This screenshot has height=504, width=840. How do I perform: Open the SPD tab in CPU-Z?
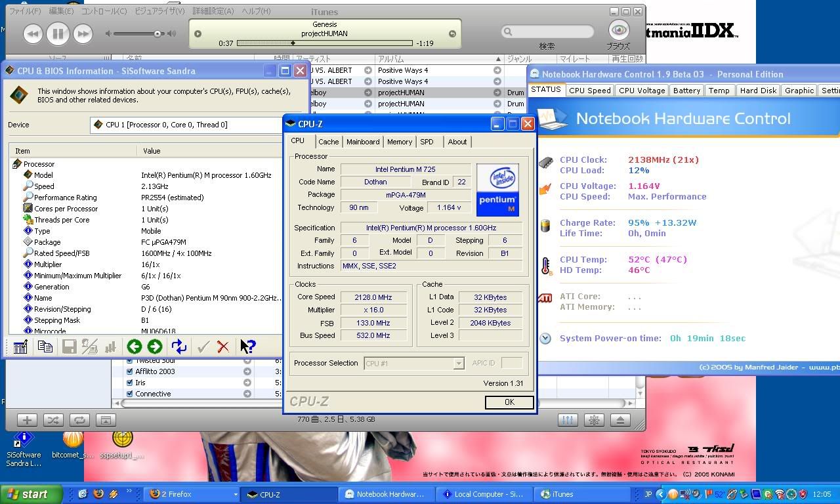(427, 142)
